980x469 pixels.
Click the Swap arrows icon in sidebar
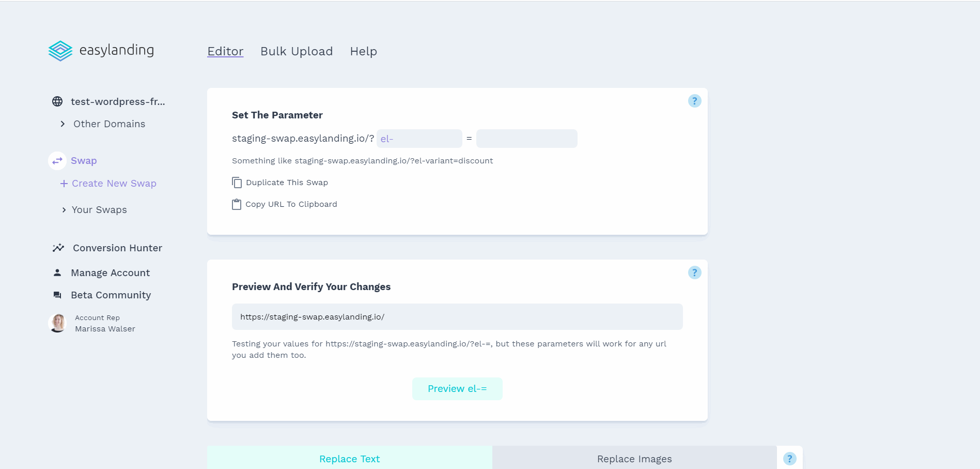(57, 161)
